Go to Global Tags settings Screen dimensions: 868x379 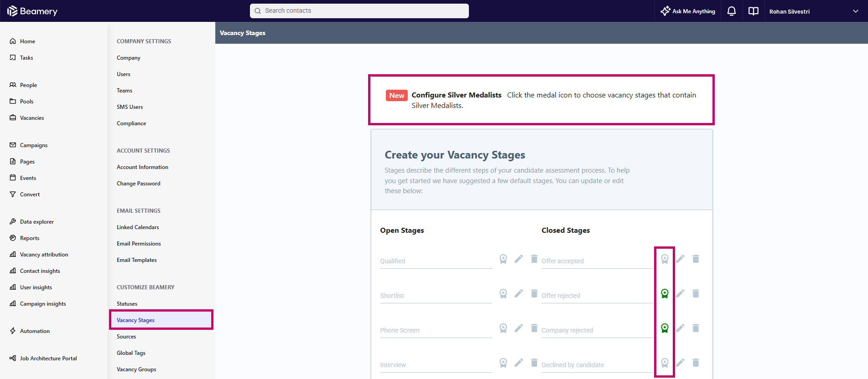[131, 353]
